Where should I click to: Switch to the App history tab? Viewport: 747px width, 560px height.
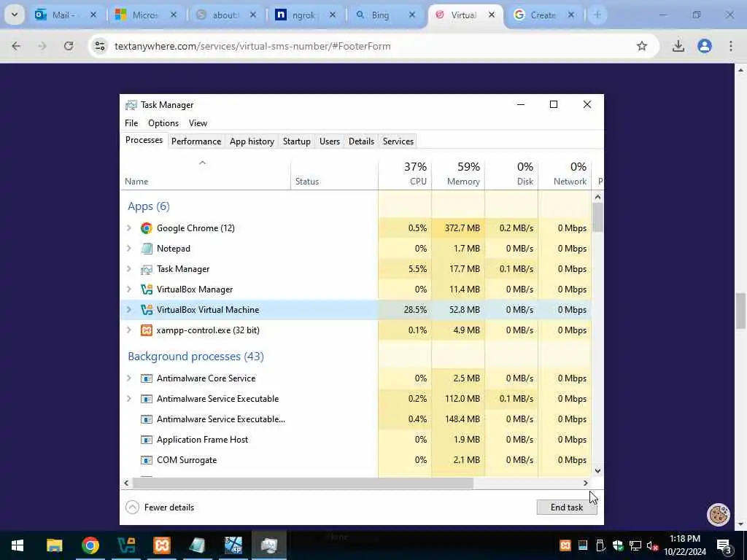click(252, 141)
